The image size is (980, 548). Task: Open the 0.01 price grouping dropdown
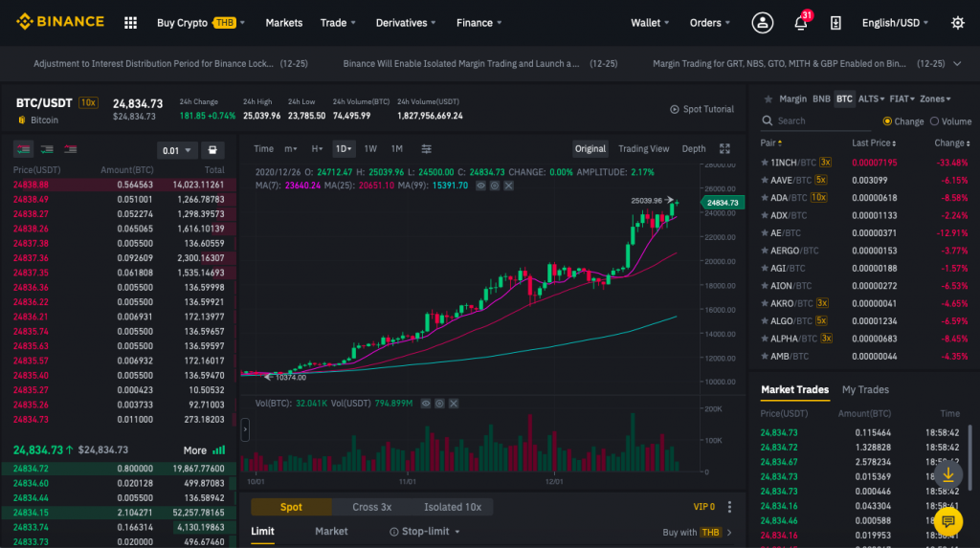(x=177, y=150)
